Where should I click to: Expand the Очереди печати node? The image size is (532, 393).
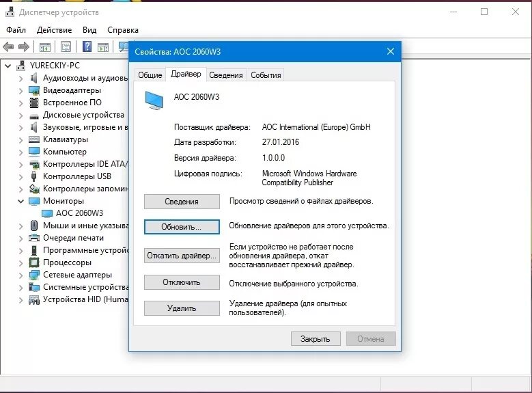tap(20, 238)
